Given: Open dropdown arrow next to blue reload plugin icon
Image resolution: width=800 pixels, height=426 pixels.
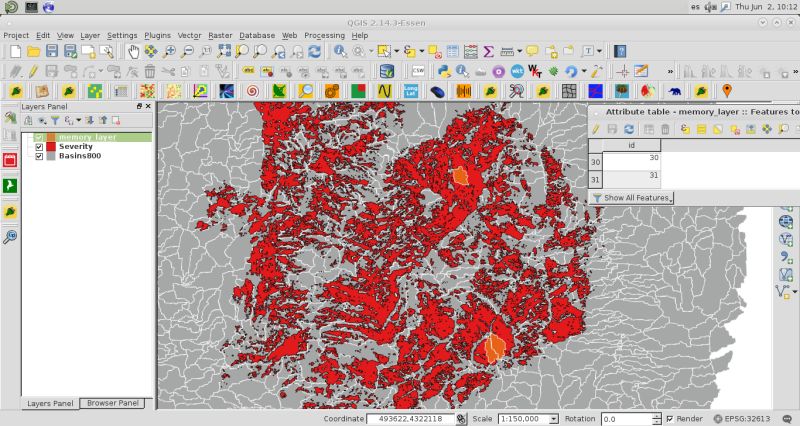Looking at the screenshot, I should tap(584, 71).
